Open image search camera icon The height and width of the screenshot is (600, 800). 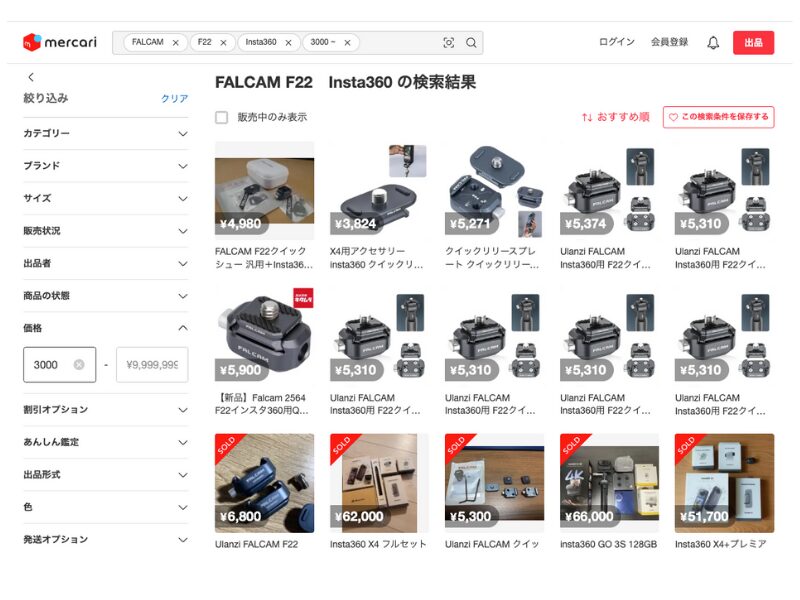pyautogui.click(x=448, y=43)
